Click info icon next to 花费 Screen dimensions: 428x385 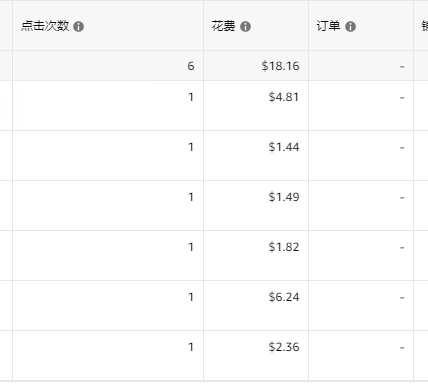pos(245,26)
